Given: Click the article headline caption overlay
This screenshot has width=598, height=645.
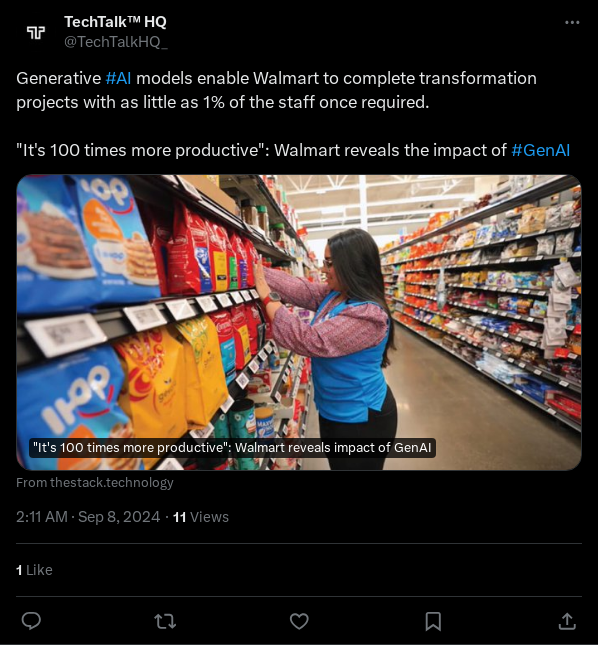Looking at the screenshot, I should 232,448.
